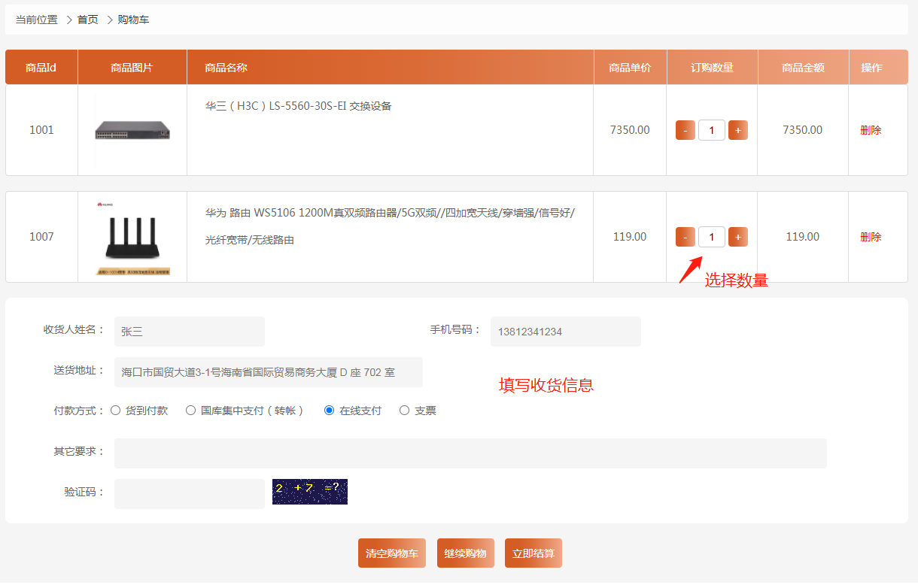Open the 华为 路由 WS5106 product name
918x588 pixels.
tap(390, 226)
